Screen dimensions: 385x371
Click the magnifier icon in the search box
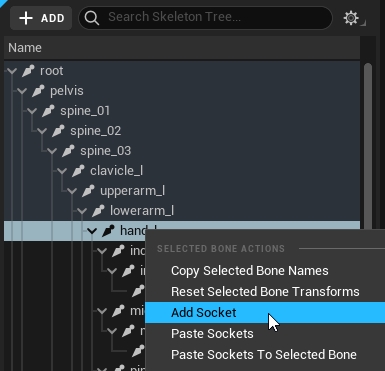pos(92,18)
